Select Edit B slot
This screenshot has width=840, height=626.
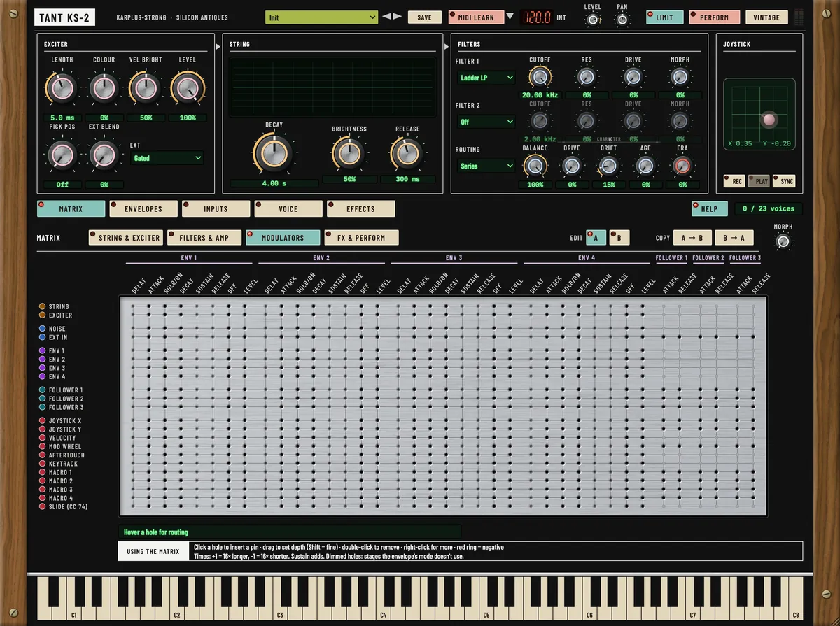(x=619, y=238)
